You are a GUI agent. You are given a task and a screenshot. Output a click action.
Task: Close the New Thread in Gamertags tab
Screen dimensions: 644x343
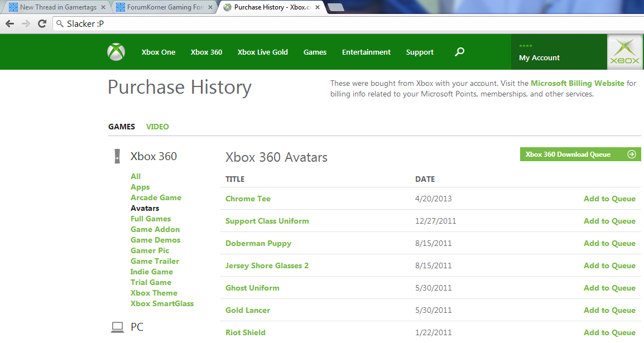[103, 7]
